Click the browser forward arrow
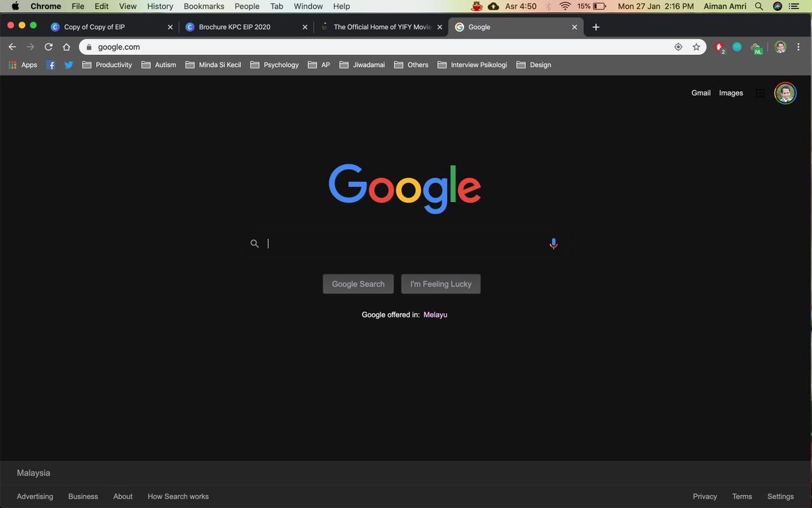812x508 pixels. click(x=30, y=47)
